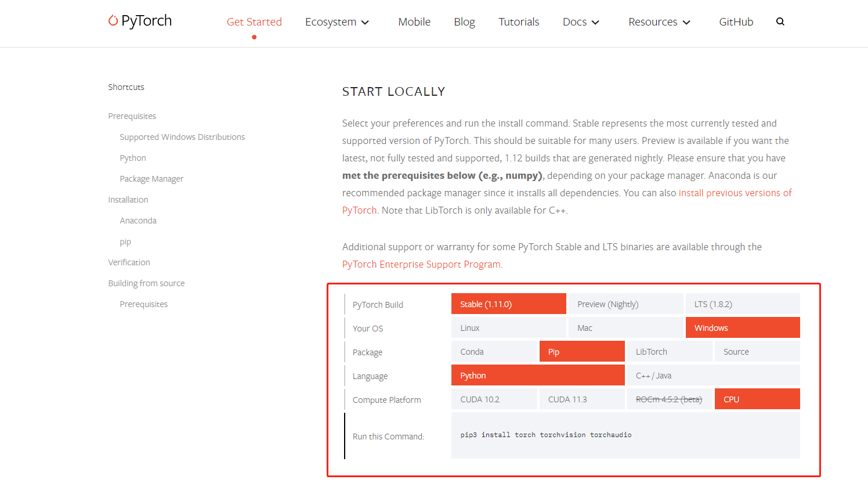The height and width of the screenshot is (494, 868).
Task: Select Preview (Nightly) build
Action: [625, 304]
